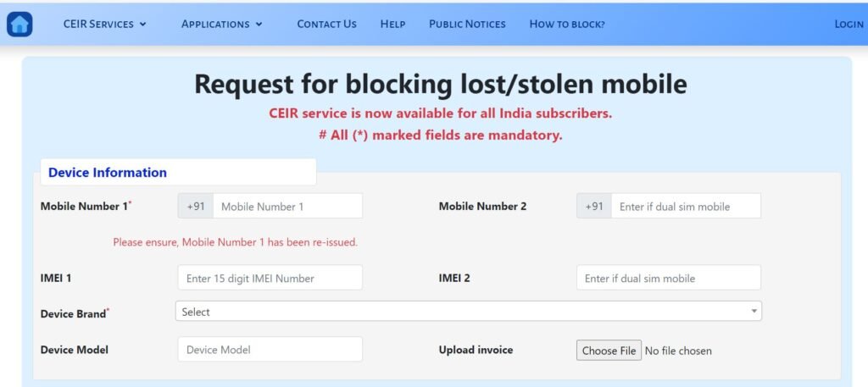Click the +91 prefix for Mobile Number 2
The image size is (868, 387).
tap(594, 207)
